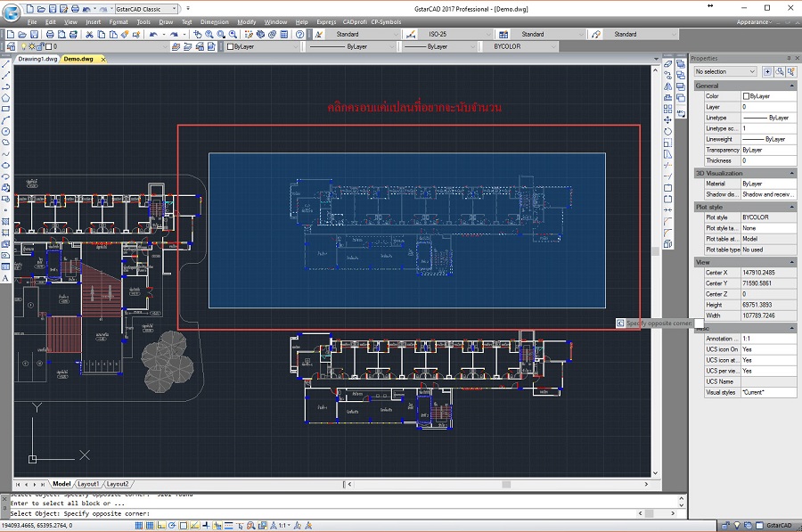The width and height of the screenshot is (802, 532).
Task: Click the Undo arrow in standard toolbar
Action: coord(153,34)
